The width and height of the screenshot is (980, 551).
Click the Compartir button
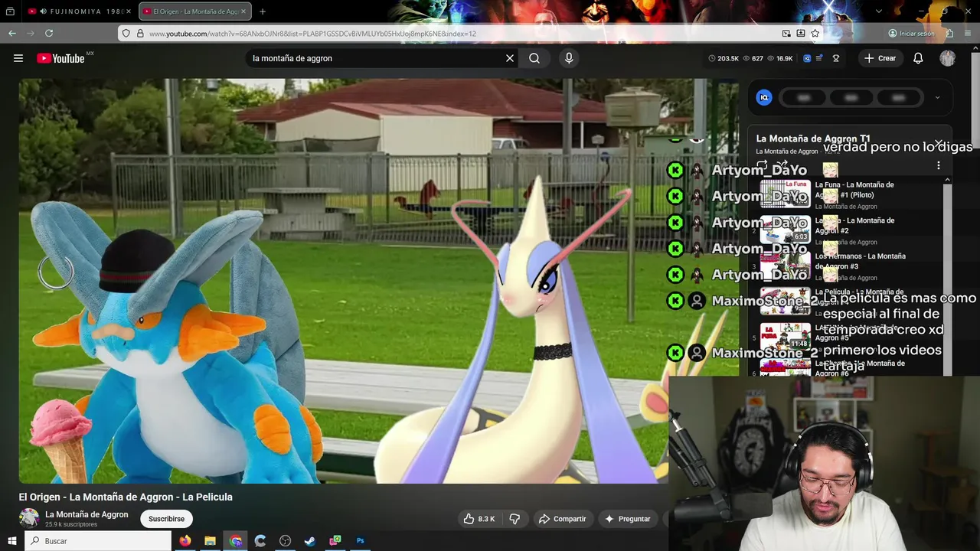(562, 519)
